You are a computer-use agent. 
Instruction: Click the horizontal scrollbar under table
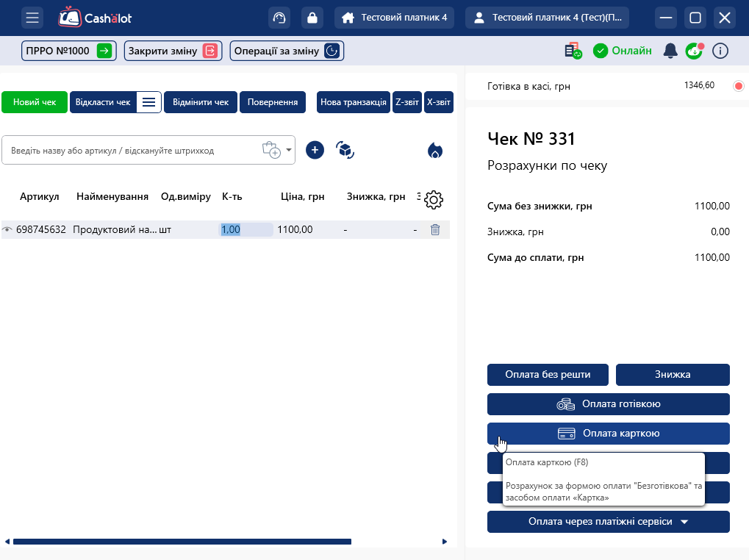(x=182, y=542)
